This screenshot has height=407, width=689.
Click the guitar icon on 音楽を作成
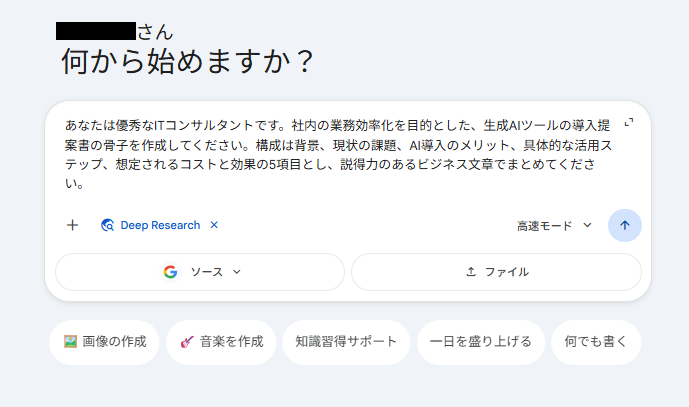click(x=186, y=341)
